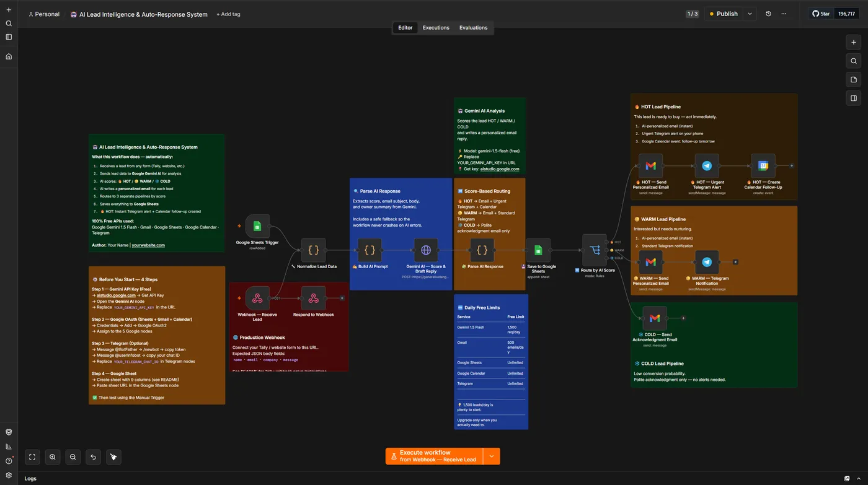This screenshot has height=485, width=868.
Task: Click the workflow title to rename
Action: (143, 14)
